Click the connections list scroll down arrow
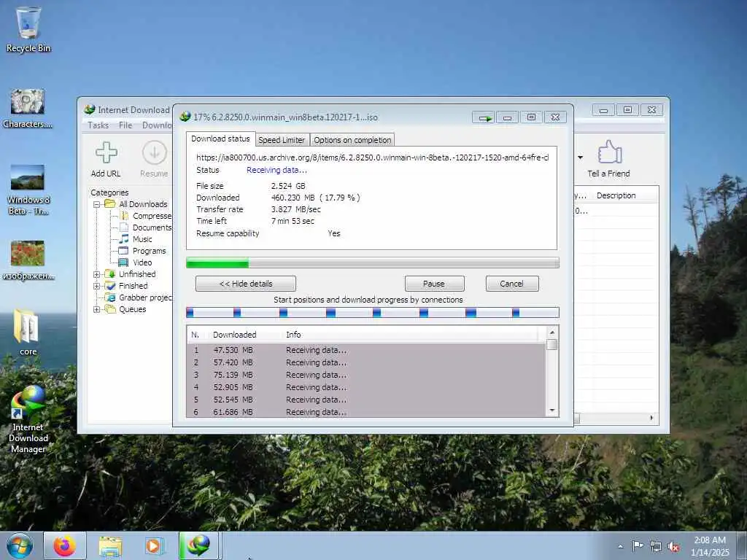The height and width of the screenshot is (560, 747). (x=552, y=411)
